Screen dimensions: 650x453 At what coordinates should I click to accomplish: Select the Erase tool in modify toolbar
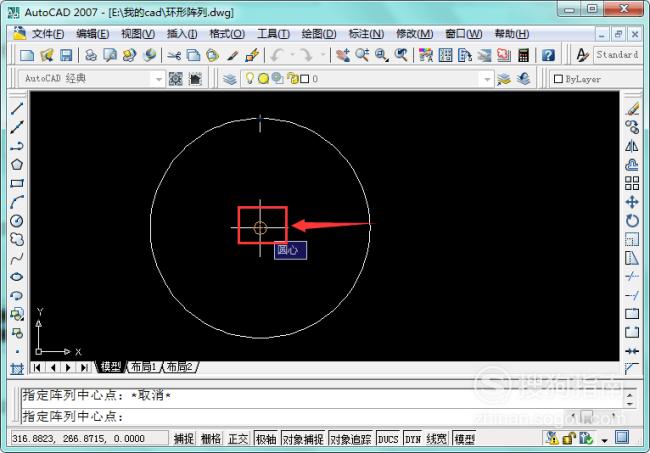632,109
